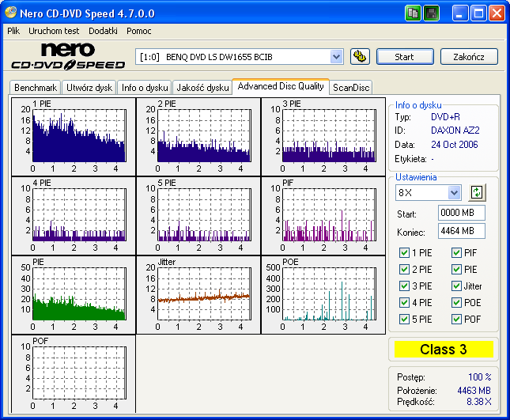Toggle the PIE checkbox in right column
The width and height of the screenshot is (510, 420).
point(456,270)
